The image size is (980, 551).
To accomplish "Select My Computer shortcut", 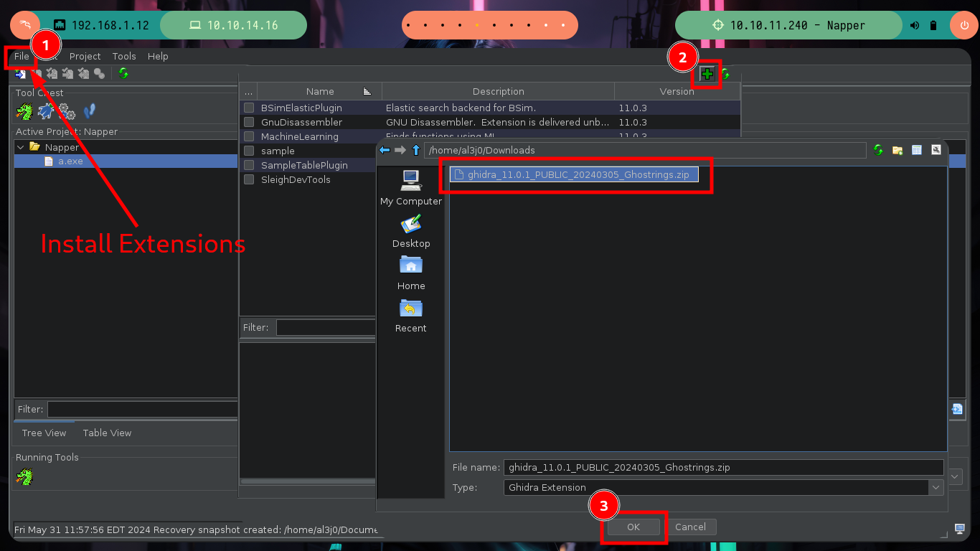I will (411, 188).
